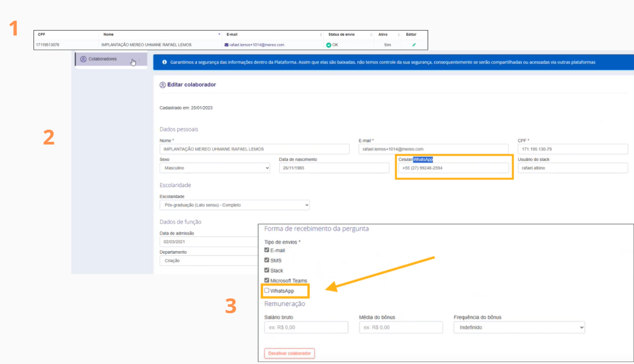Click the rafael.lemos email link in table
Image resolution: width=634 pixels, height=364 pixels.
point(257,45)
